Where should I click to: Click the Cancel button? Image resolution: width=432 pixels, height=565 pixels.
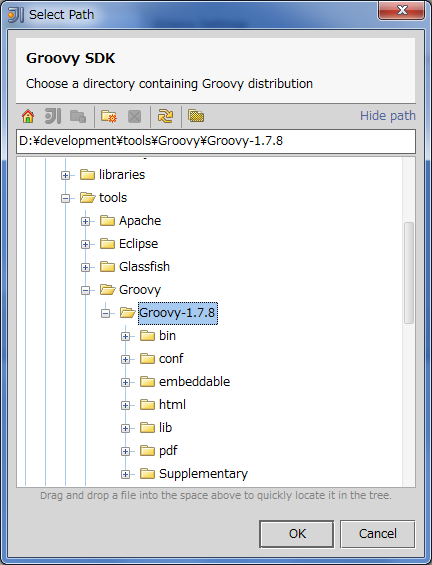378,534
